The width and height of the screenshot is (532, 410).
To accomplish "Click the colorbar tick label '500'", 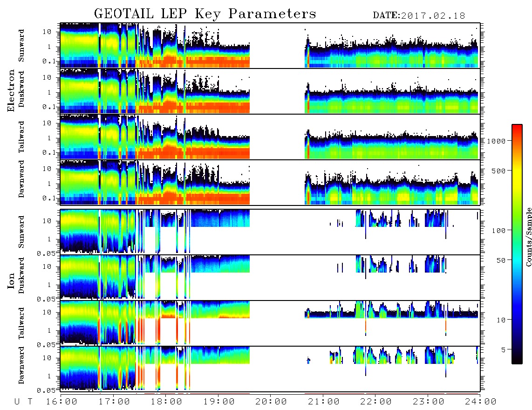I will click(x=498, y=171).
